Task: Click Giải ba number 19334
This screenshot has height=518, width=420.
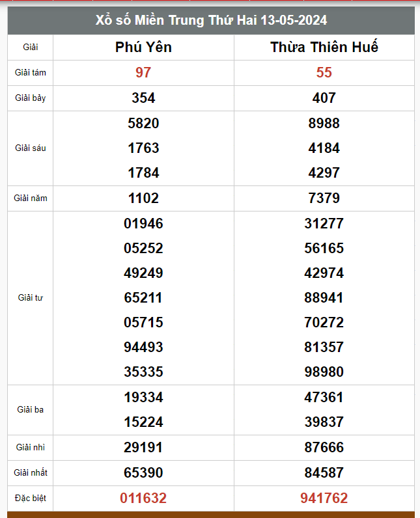Action: 143,398
